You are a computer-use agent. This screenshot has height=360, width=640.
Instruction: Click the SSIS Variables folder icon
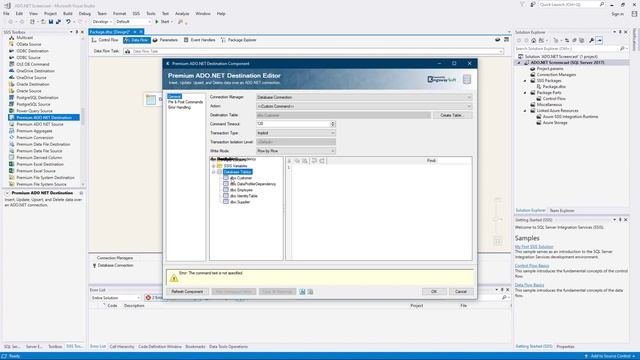[x=220, y=166]
